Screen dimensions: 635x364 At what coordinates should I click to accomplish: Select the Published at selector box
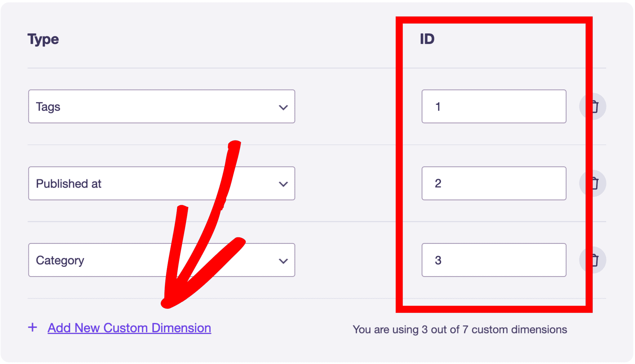tap(161, 183)
